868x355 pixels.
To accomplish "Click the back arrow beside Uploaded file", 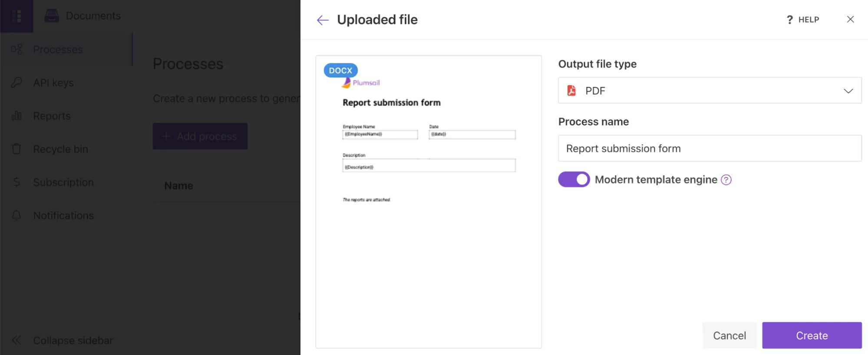I will (323, 20).
